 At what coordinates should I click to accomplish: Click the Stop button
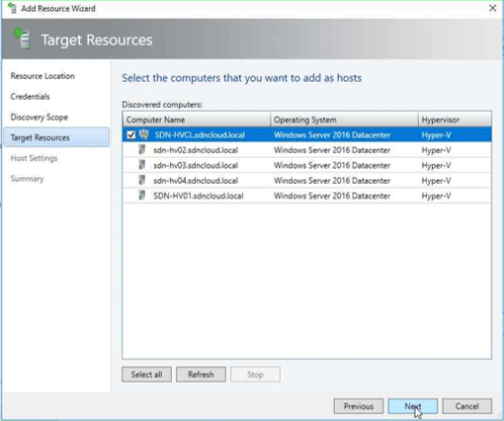click(255, 375)
